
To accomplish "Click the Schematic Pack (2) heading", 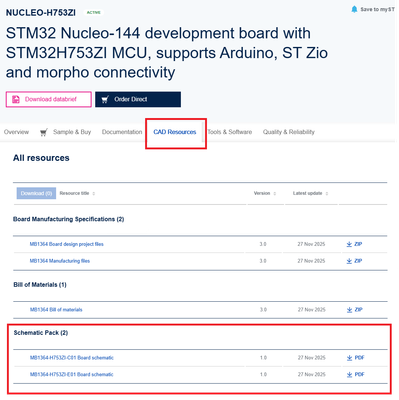I will pyautogui.click(x=41, y=333).
